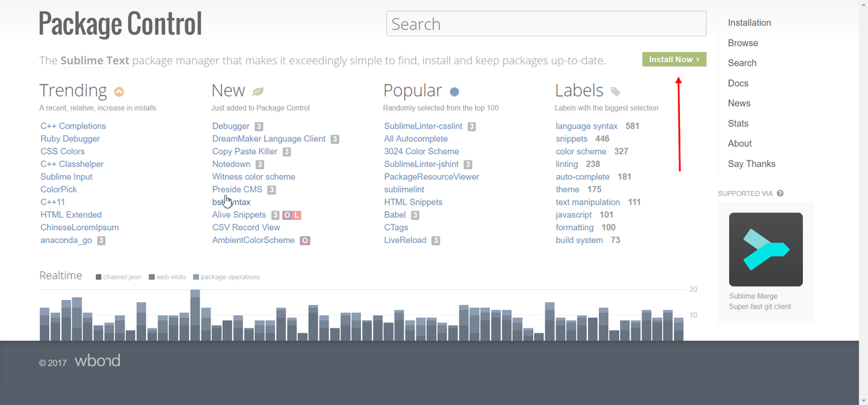This screenshot has width=868, height=405.
Task: Click the Labels tag icon
Action: pyautogui.click(x=616, y=92)
